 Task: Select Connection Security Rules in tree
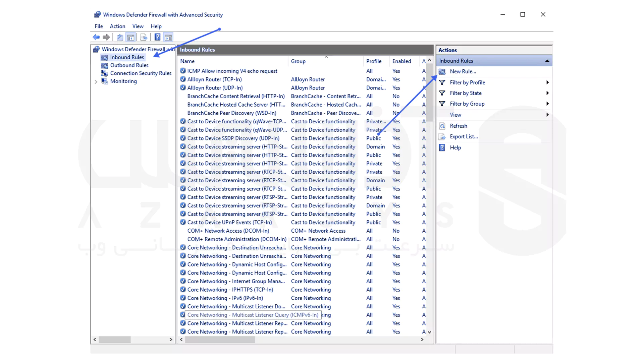point(141,73)
